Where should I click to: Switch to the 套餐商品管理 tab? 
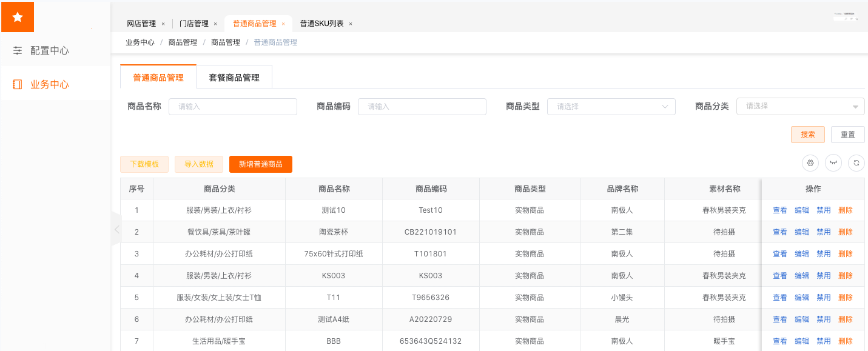(x=234, y=78)
